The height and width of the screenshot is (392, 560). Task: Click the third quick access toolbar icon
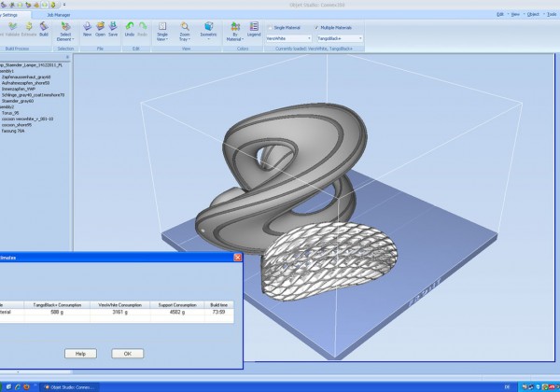20,5
